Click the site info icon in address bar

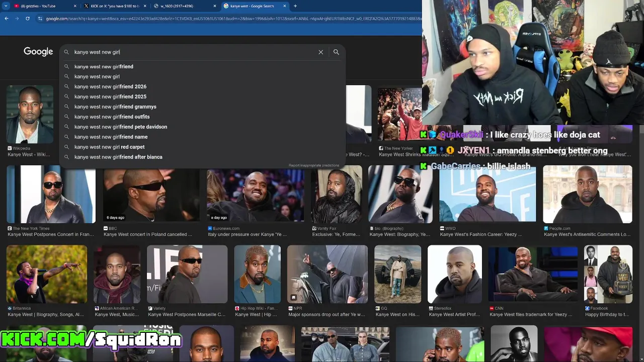40,19
